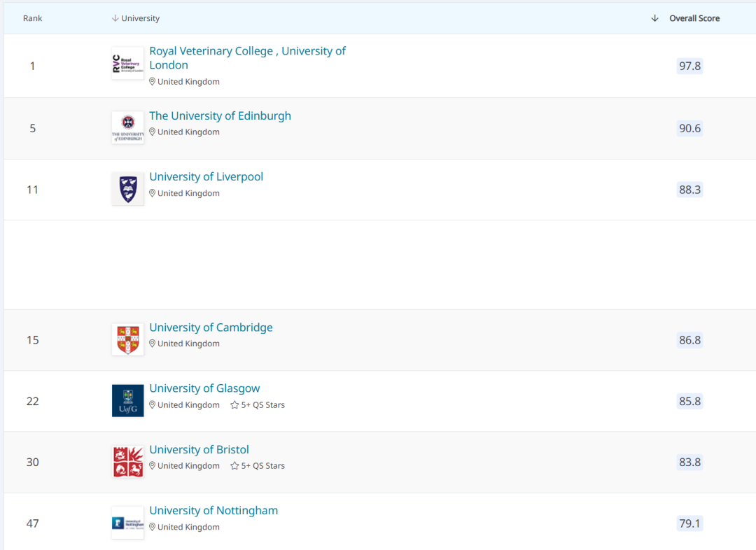Open the University of Bristol link
This screenshot has height=550, width=756.
(x=199, y=450)
